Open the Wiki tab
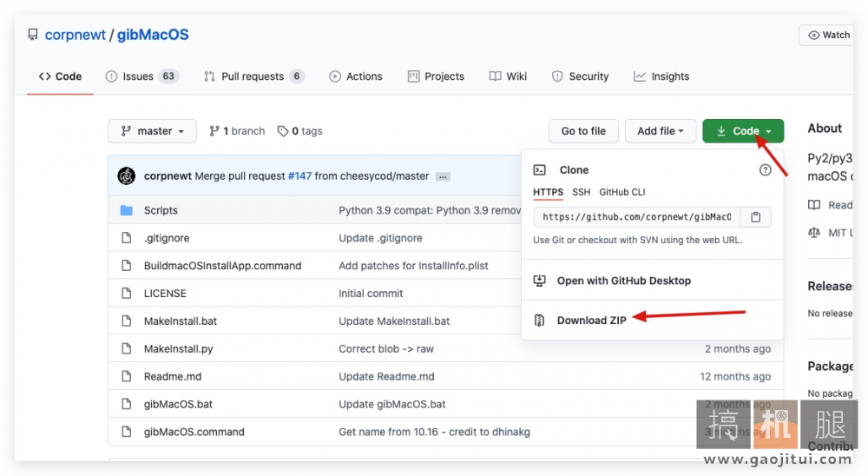Screen dimensions: 868x476 (508, 76)
